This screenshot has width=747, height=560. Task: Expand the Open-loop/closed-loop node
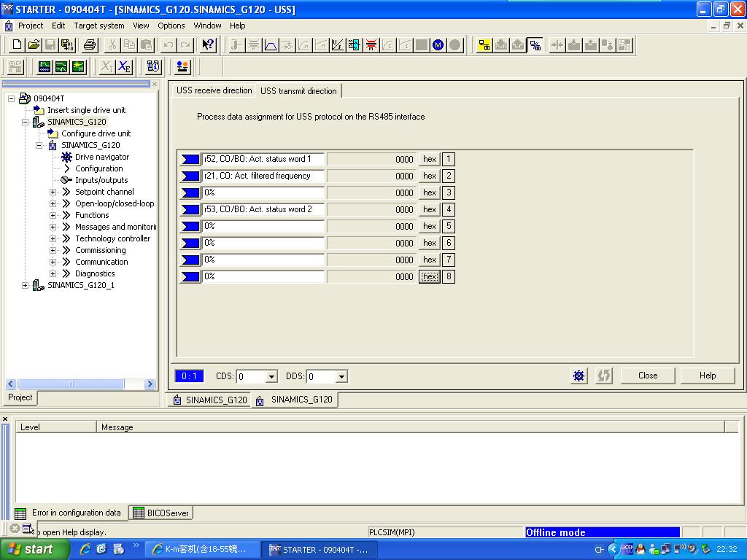coord(53,203)
